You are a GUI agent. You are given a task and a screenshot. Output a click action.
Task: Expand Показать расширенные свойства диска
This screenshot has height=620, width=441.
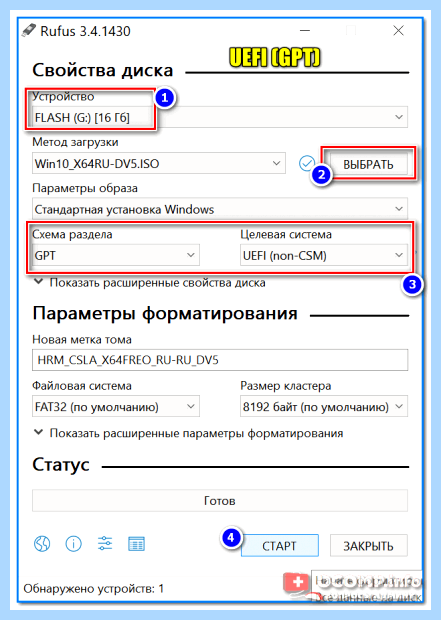(x=150, y=283)
